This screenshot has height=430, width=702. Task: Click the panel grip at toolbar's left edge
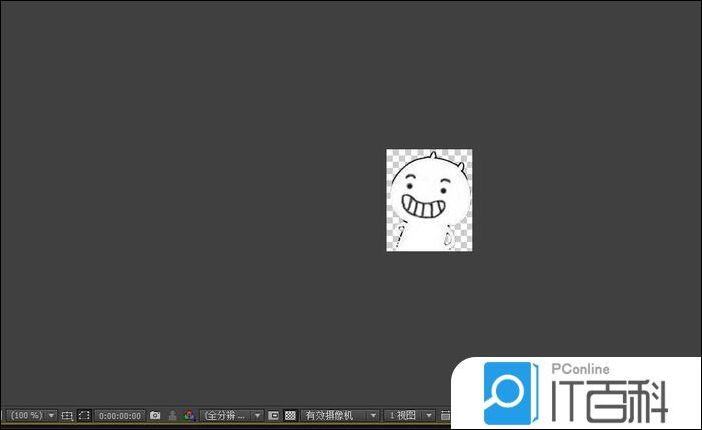(x=3, y=415)
